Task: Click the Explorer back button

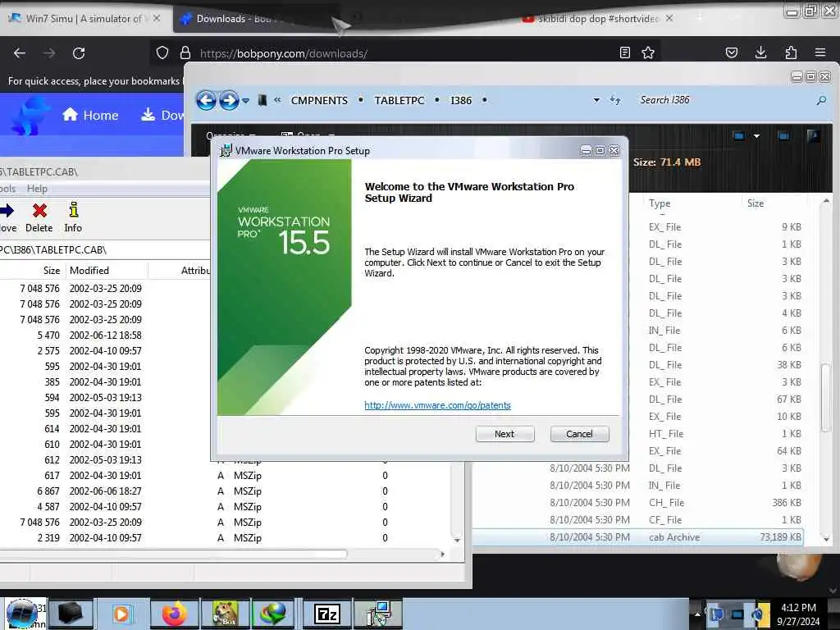Action: (x=206, y=100)
